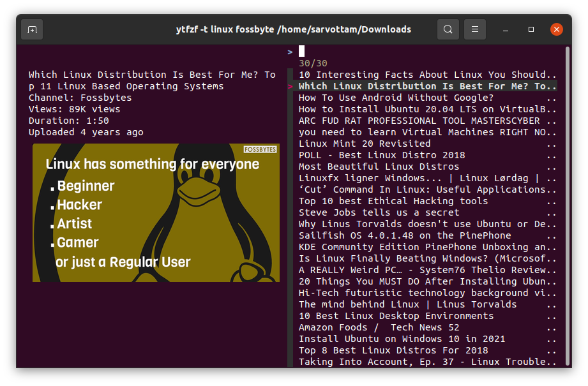Open the hamburger menu in title bar
This screenshot has width=588, height=386.
[475, 29]
